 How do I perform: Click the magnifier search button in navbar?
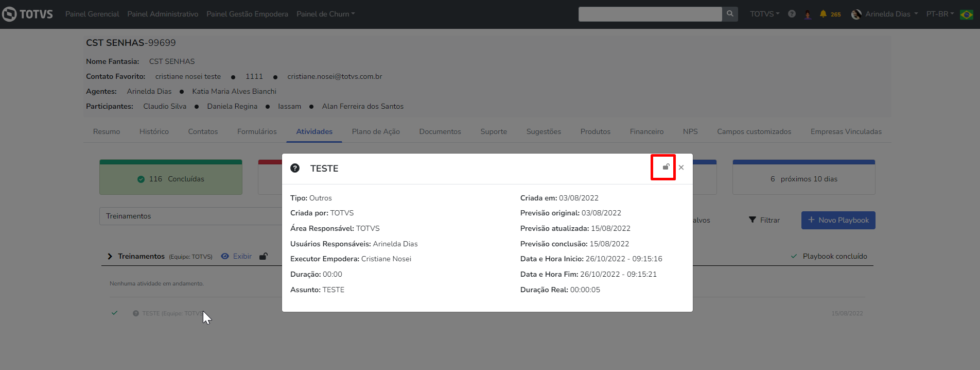(730, 14)
